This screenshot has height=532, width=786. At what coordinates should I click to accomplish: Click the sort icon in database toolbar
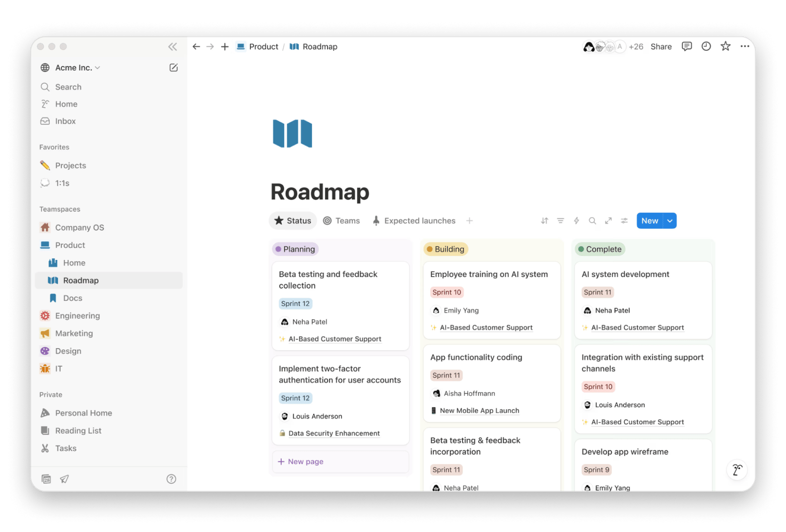544,221
